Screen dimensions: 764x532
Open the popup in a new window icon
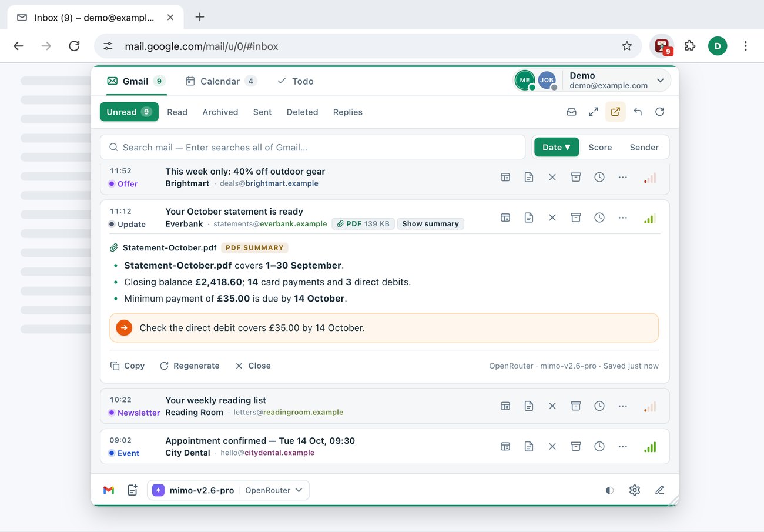tap(615, 112)
